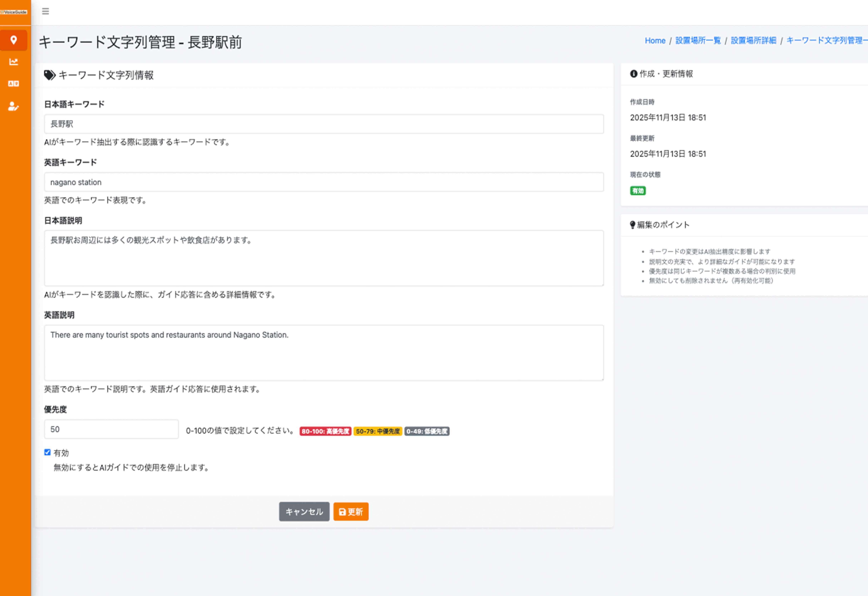Click the VoiceGuide logo
The width and height of the screenshot is (868, 596).
pos(14,12)
